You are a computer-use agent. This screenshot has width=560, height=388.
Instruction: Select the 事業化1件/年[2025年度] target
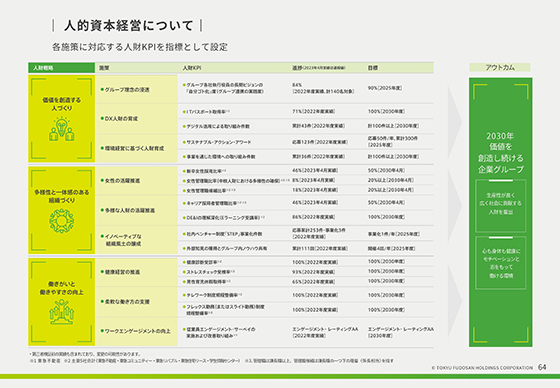click(x=394, y=234)
